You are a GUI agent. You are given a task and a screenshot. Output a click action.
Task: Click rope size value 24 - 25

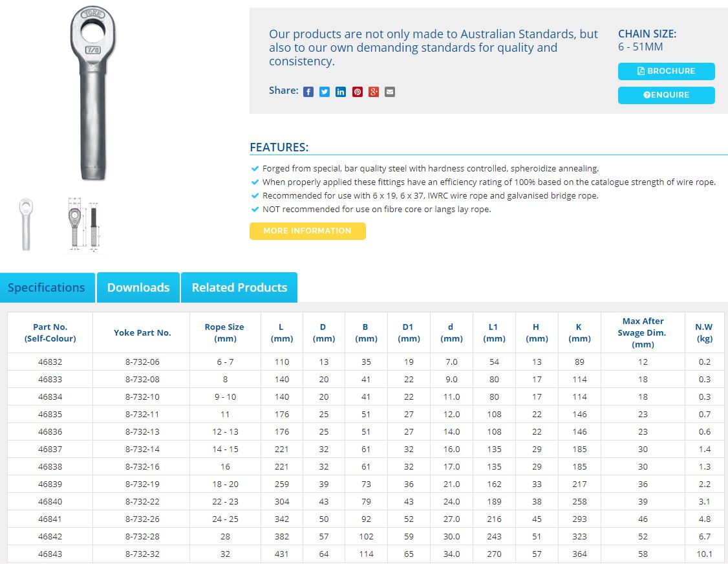click(x=225, y=519)
